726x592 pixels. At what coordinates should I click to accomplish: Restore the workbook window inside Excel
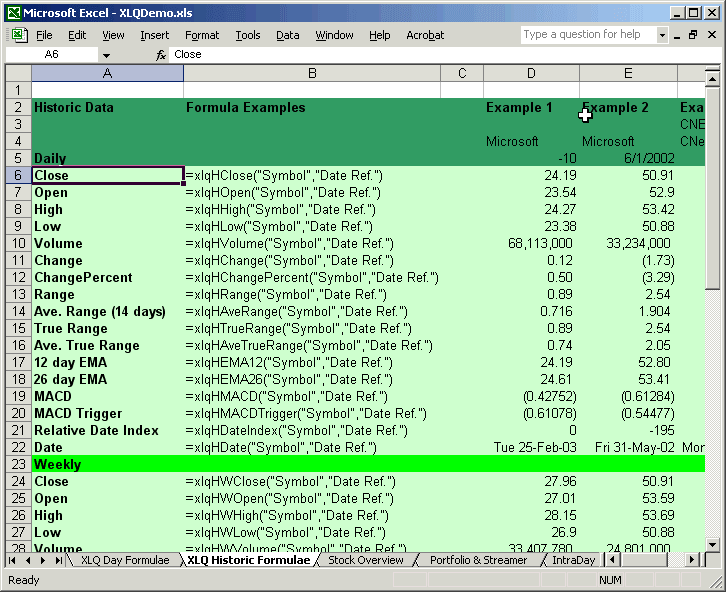693,35
